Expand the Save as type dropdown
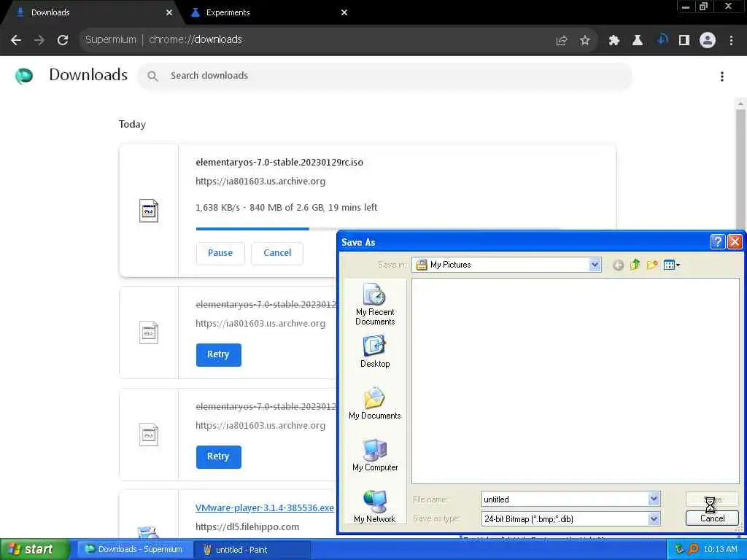Screen dimensions: 747x560 (654, 519)
